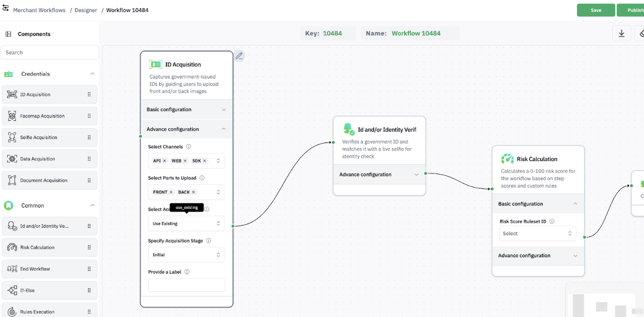Remove the API tag from Select Channels

click(164, 161)
